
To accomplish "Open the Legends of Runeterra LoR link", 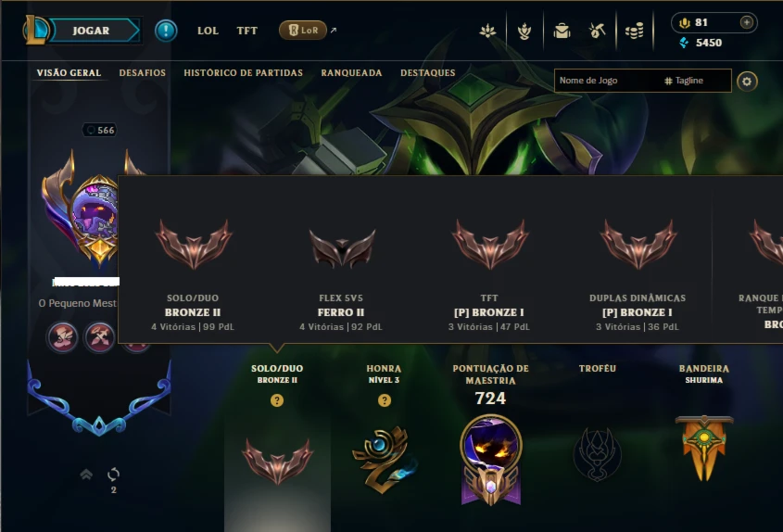I will [303, 31].
